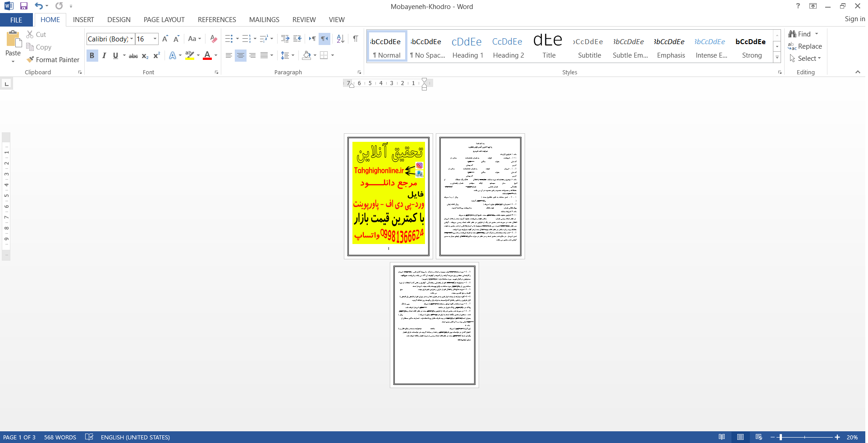Zoom in with the plus button
This screenshot has width=868, height=443.
837,437
